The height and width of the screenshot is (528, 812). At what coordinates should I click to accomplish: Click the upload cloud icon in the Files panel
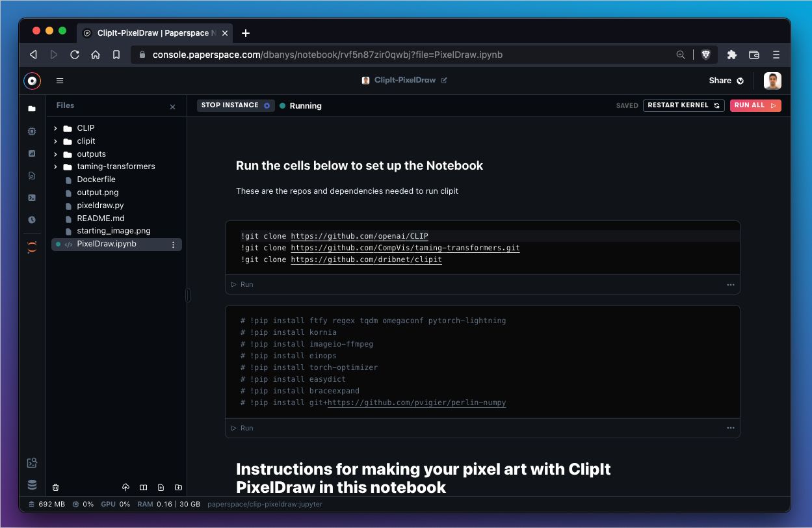126,487
